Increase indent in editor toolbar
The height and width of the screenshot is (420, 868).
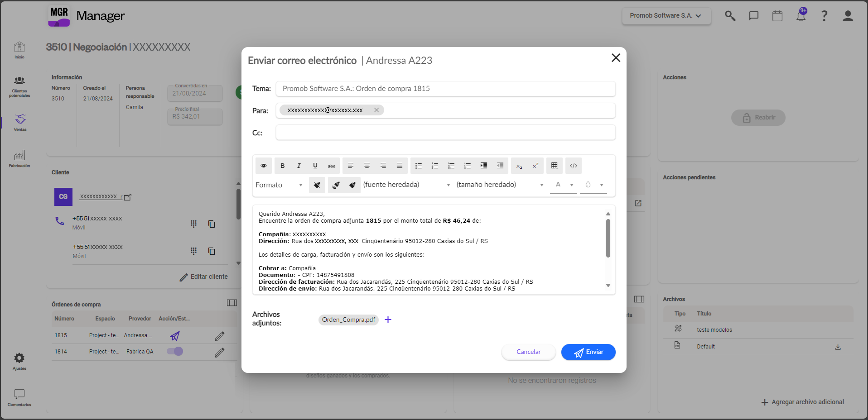[484, 166]
